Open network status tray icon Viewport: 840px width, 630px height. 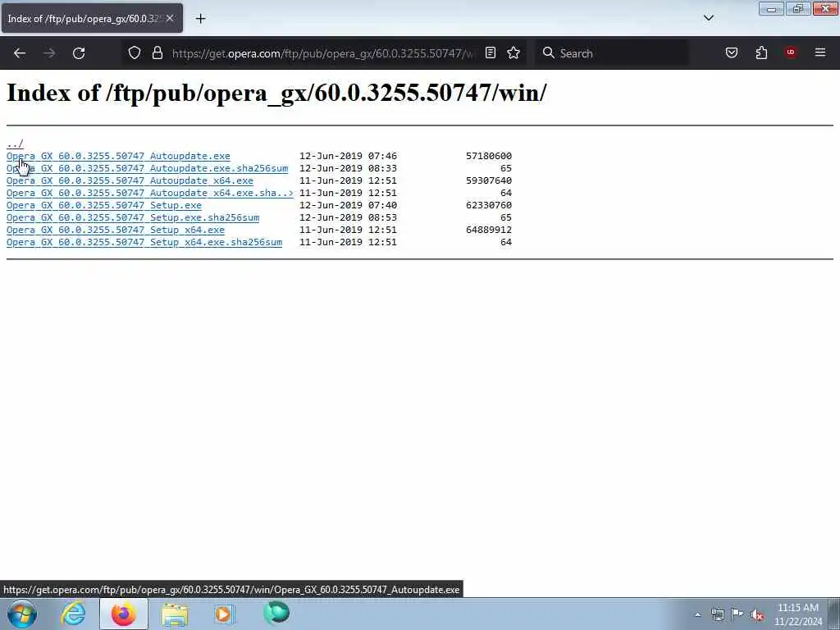(717, 614)
